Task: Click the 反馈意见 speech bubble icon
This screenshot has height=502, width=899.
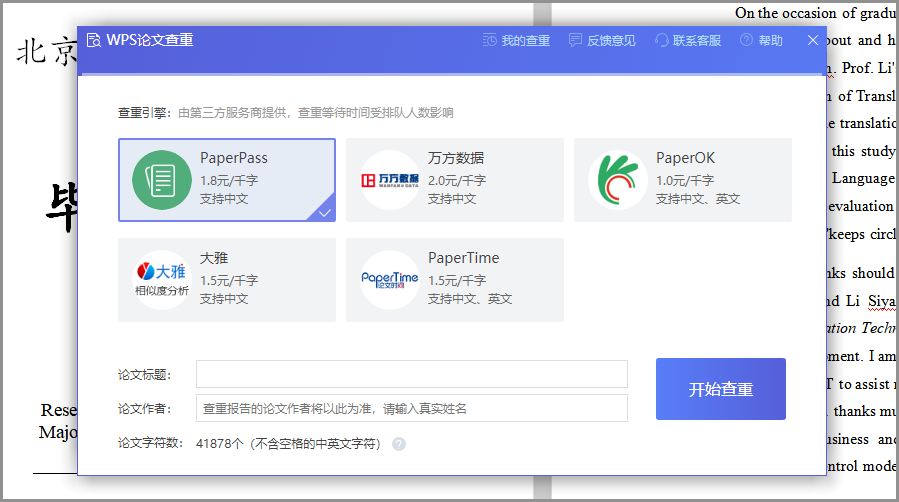Action: click(575, 40)
